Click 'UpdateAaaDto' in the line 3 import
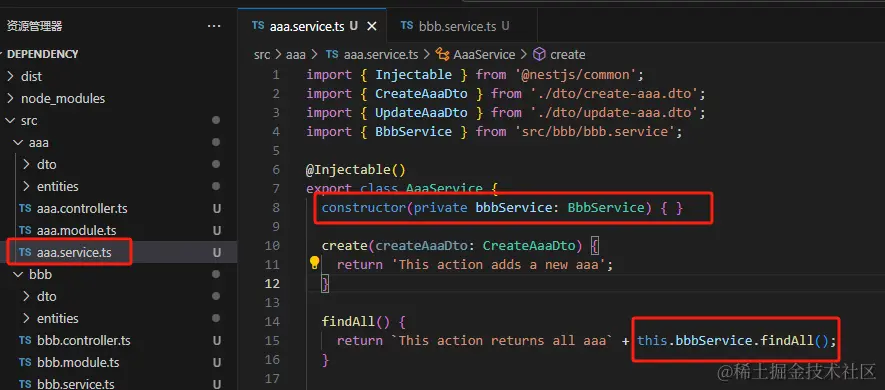Viewport: 885px width, 390px height. (422, 113)
